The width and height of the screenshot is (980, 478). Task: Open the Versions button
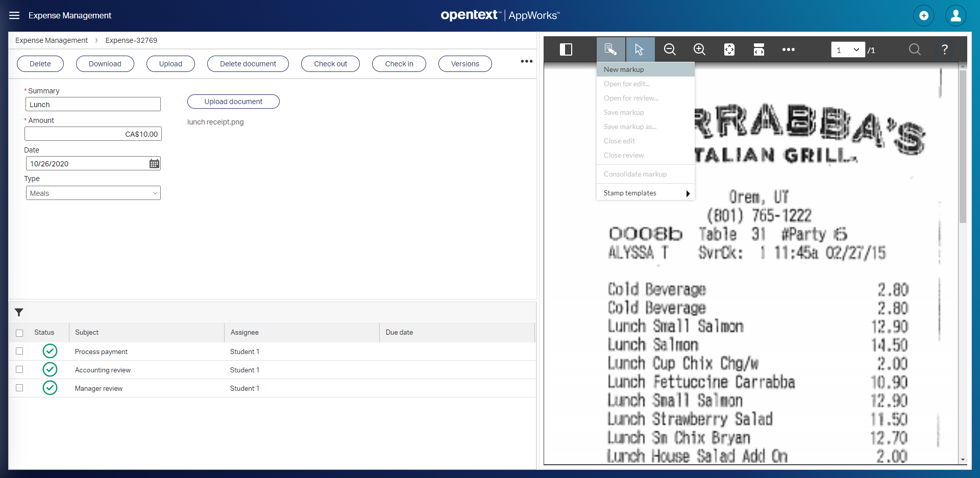tap(465, 64)
